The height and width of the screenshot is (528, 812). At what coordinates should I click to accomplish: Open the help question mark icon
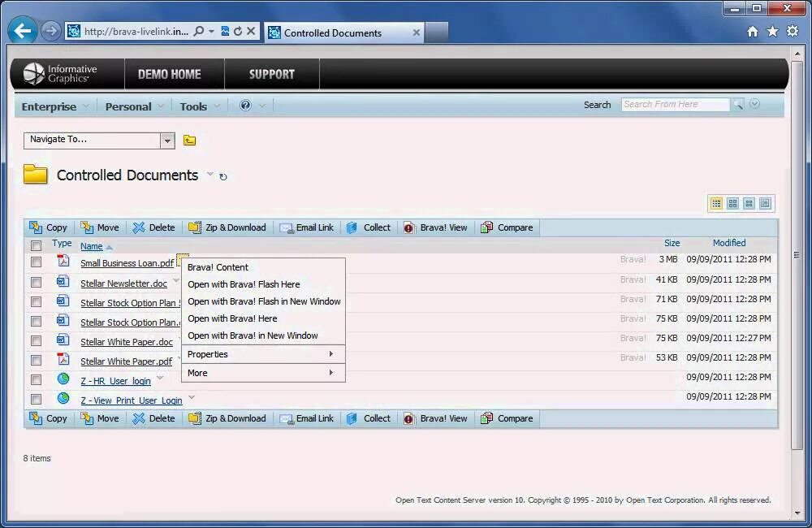(x=245, y=105)
